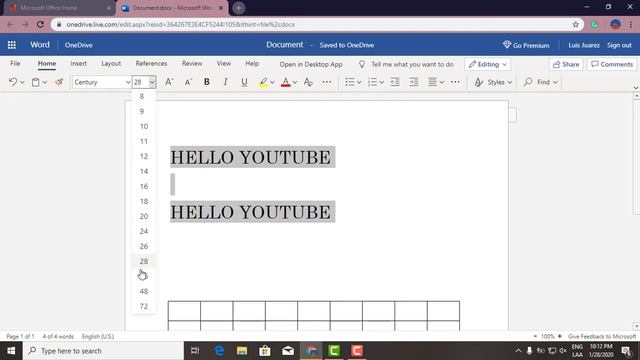Open the Editing mode dropdown

coord(487,64)
